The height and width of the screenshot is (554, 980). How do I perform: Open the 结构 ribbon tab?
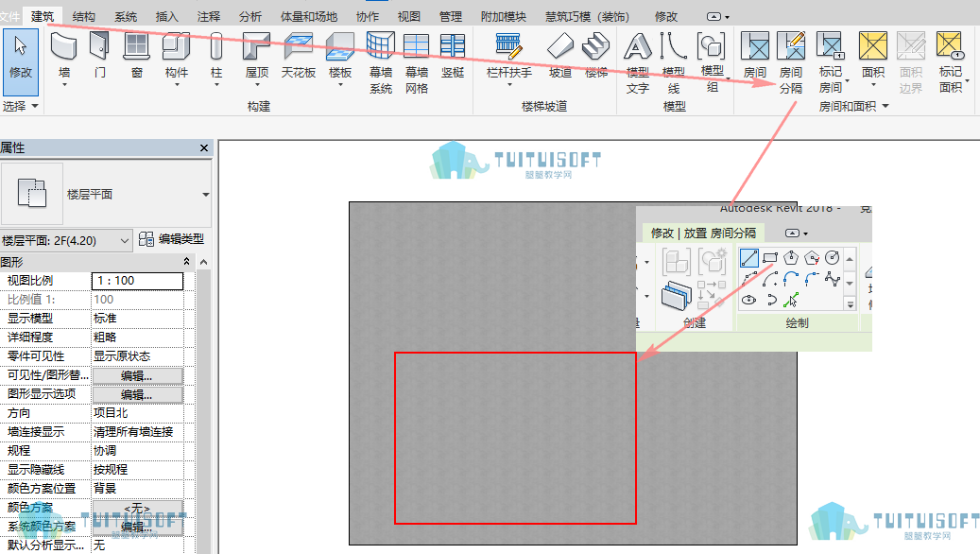(84, 17)
